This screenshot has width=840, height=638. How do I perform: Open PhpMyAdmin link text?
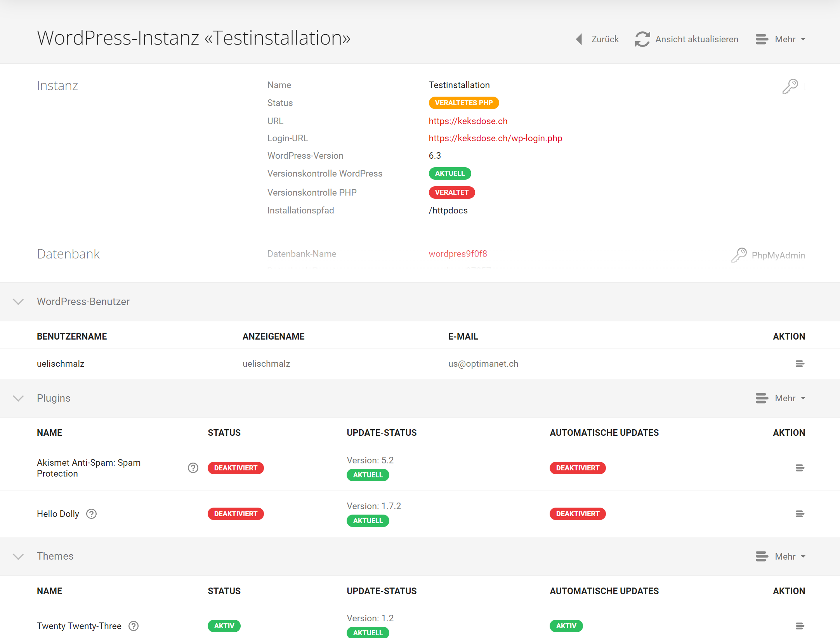[778, 255]
